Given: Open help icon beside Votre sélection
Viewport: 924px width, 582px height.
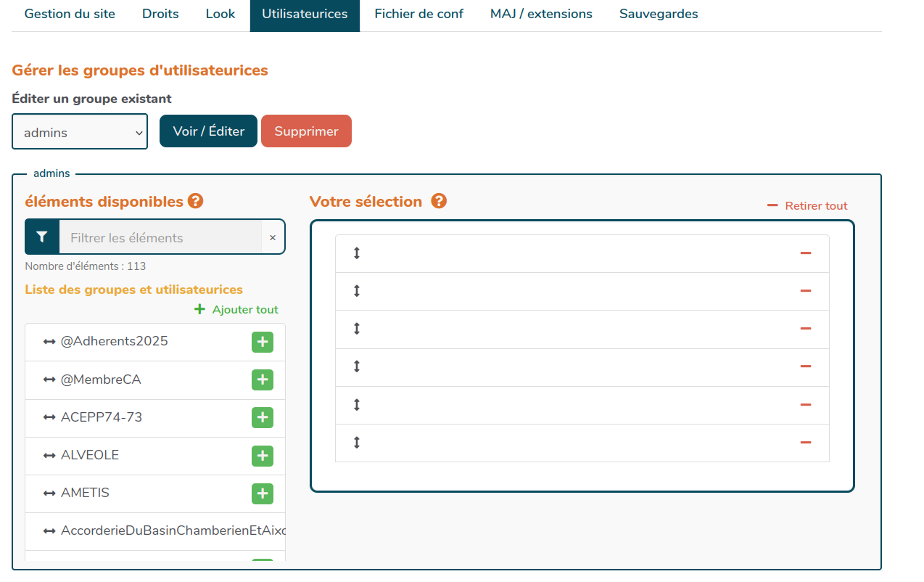Looking at the screenshot, I should (439, 201).
